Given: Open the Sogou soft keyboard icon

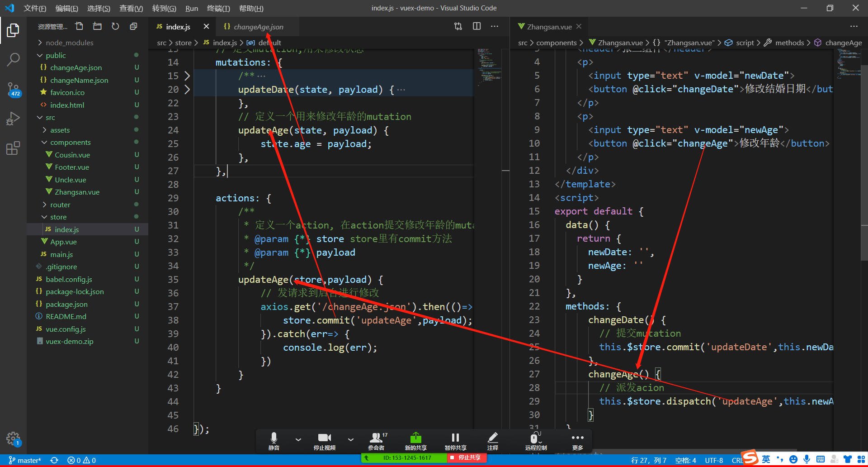Looking at the screenshot, I should click(x=821, y=459).
